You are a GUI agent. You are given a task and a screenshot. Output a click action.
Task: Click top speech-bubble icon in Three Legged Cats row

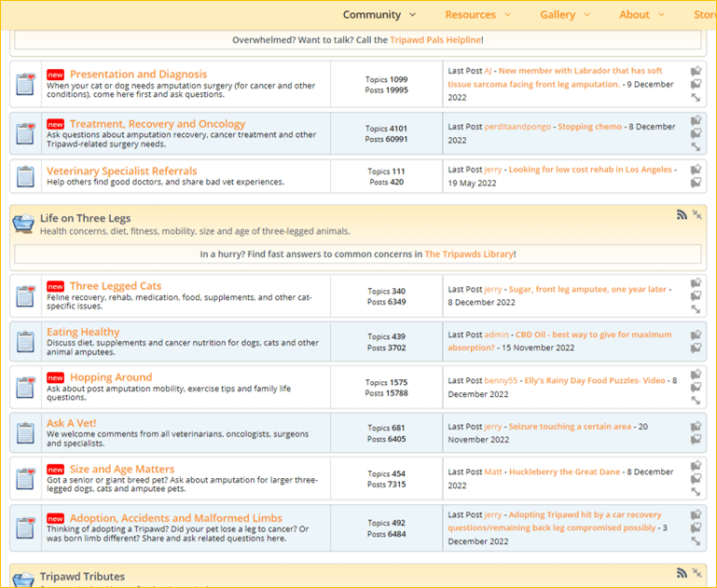(x=696, y=283)
